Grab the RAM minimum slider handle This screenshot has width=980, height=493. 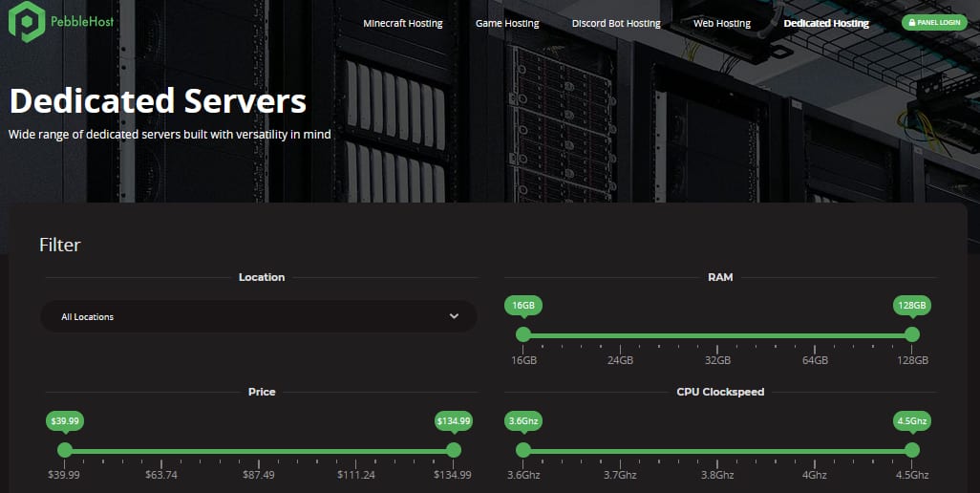(522, 334)
